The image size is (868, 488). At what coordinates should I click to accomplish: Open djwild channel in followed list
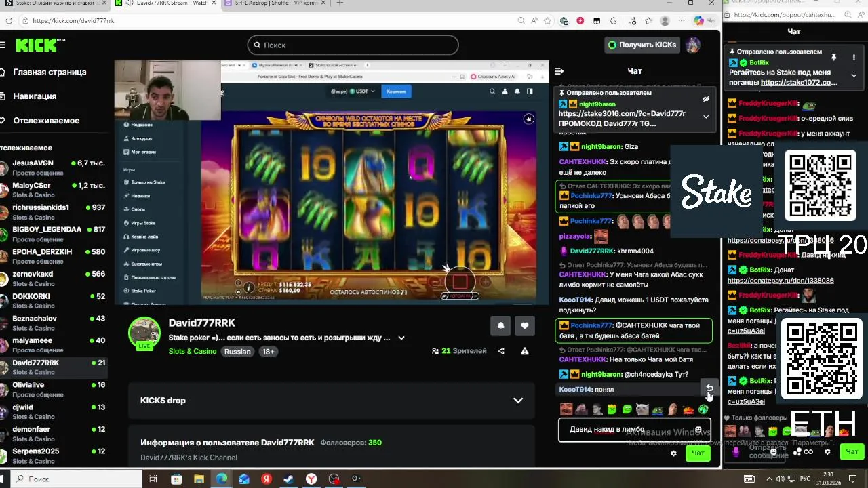(x=53, y=411)
